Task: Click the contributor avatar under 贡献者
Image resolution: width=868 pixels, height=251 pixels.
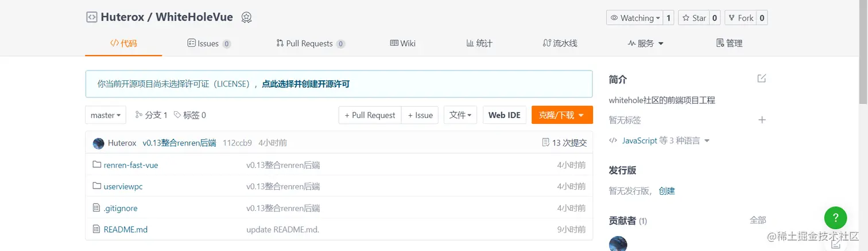Action: (618, 244)
